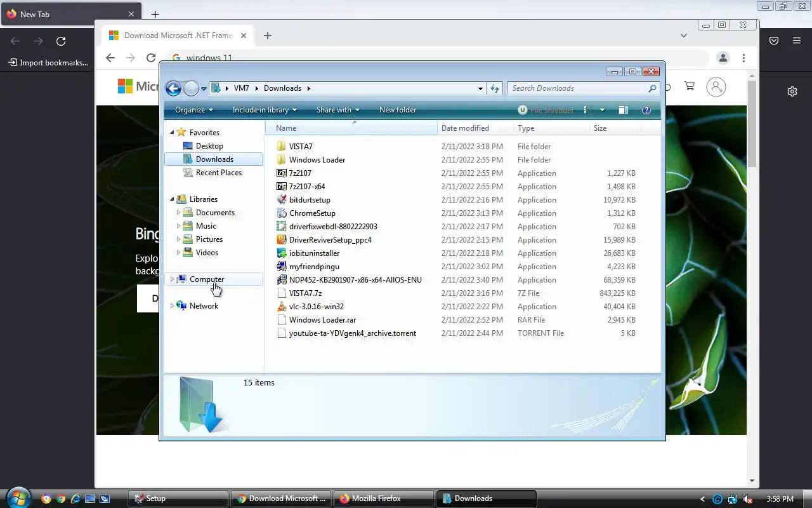The image size is (812, 508).
Task: Select the ChromeSetup file icon
Action: 282,213
